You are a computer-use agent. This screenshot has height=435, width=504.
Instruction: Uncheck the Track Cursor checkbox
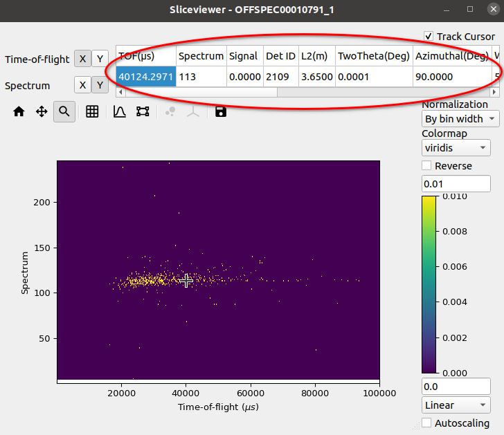pyautogui.click(x=429, y=36)
